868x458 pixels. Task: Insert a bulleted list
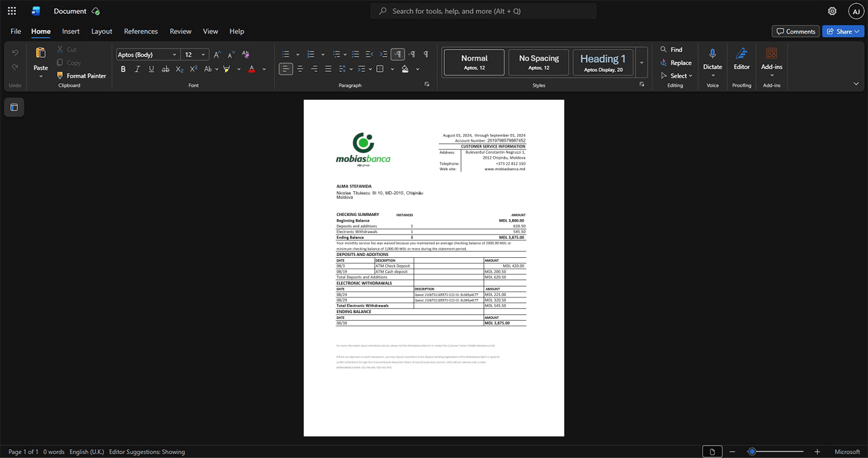[286, 55]
